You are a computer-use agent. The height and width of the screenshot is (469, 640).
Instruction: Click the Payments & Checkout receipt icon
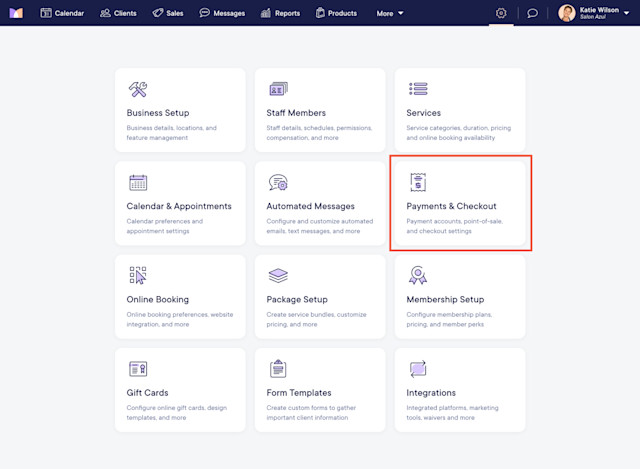click(418, 182)
